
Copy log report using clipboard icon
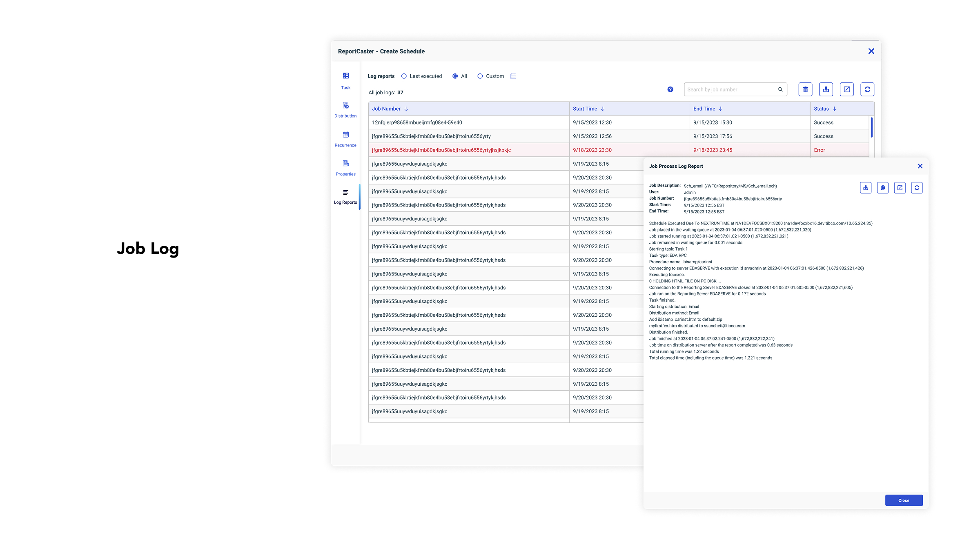click(882, 188)
